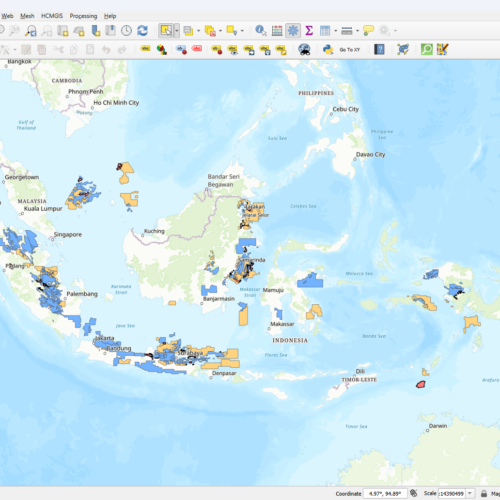Expand Select Features tool dropdown arrow

coord(177,31)
